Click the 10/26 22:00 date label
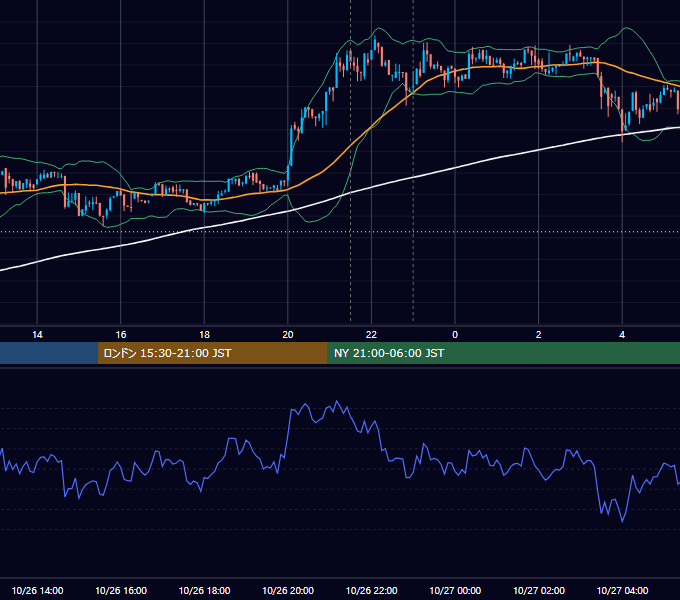Screen dimensions: 680x600 click(371, 590)
